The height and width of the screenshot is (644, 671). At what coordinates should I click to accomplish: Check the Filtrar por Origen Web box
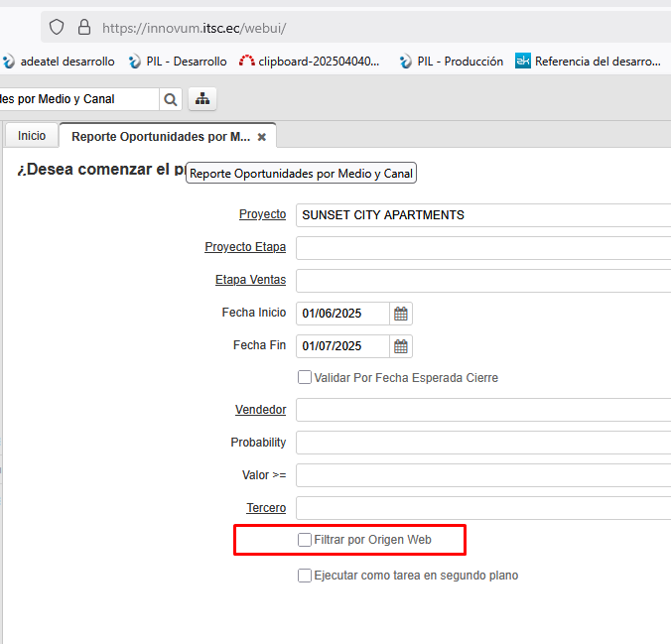point(305,540)
